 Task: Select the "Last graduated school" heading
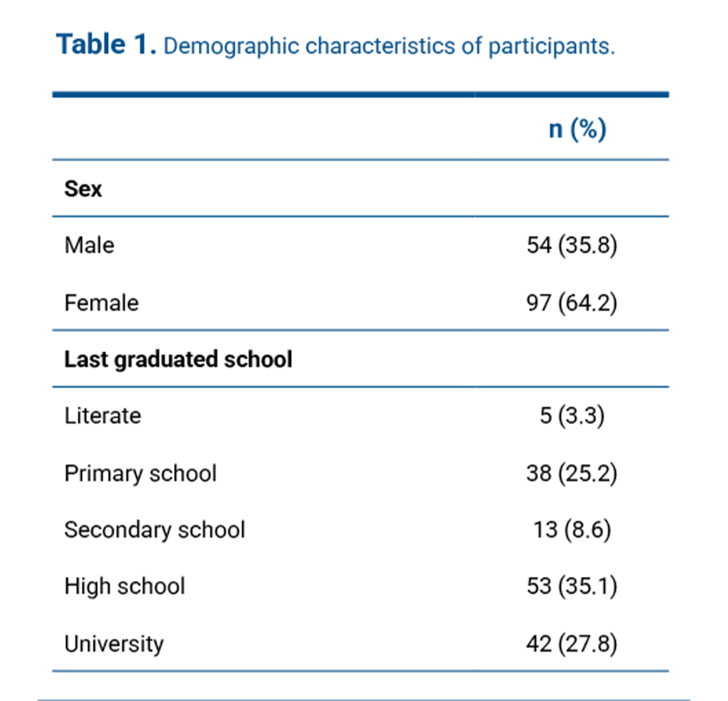pos(178,360)
